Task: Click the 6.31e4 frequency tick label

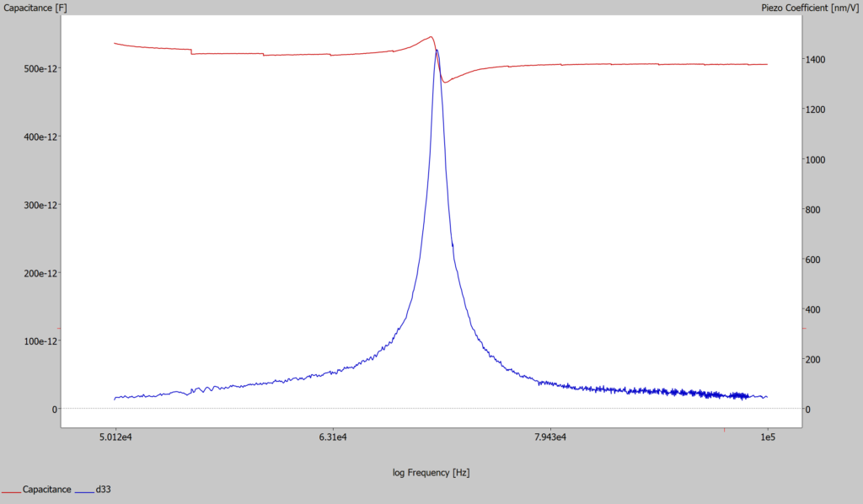Action: [x=333, y=437]
